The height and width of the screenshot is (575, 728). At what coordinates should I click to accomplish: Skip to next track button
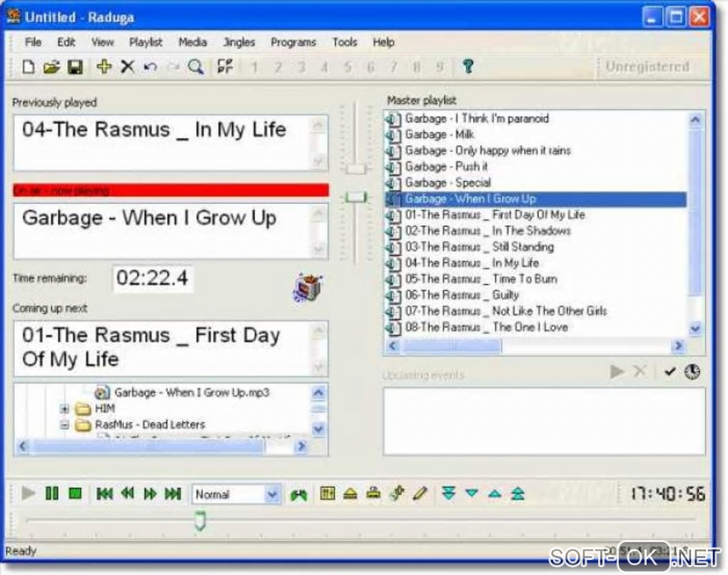173,494
